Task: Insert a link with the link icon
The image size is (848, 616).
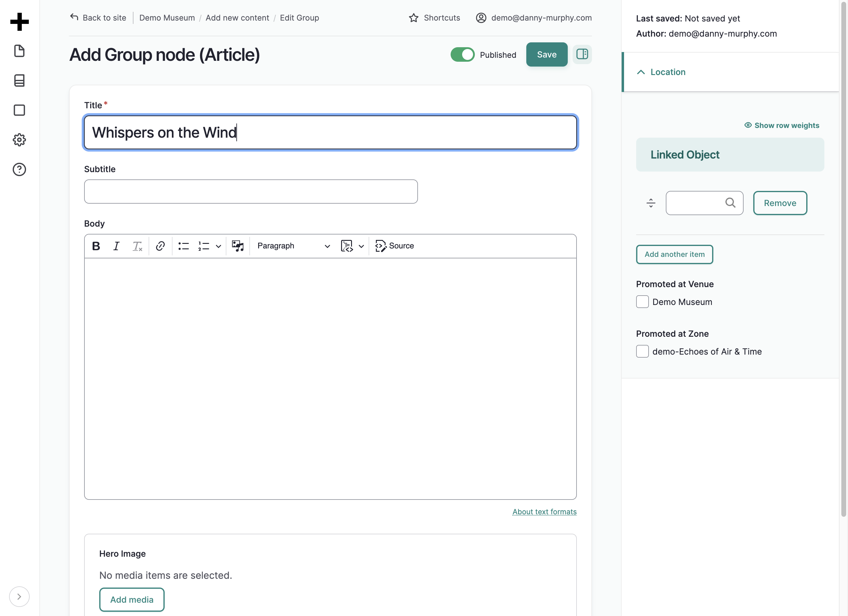Action: (x=160, y=246)
